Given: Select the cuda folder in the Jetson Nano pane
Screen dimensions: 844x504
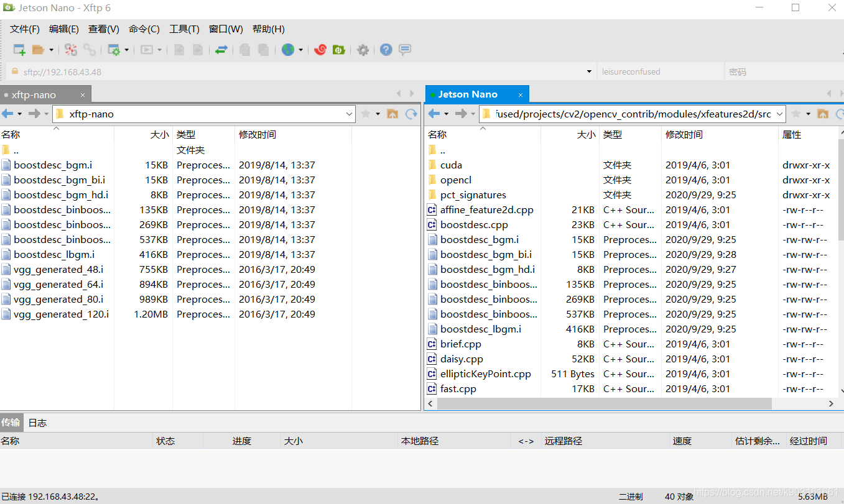Looking at the screenshot, I should tap(451, 165).
